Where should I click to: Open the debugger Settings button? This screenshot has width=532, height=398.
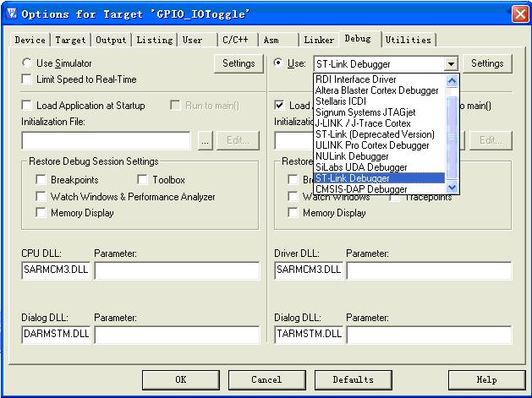487,63
